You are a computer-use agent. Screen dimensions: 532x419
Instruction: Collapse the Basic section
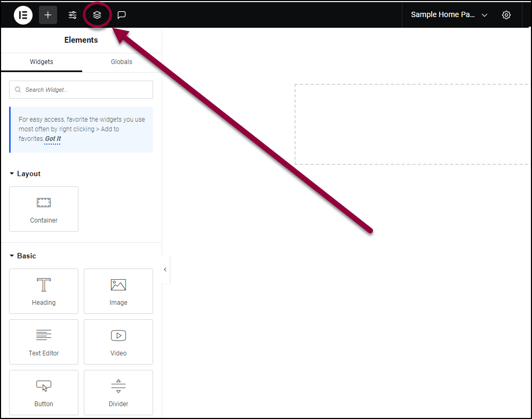(23, 256)
